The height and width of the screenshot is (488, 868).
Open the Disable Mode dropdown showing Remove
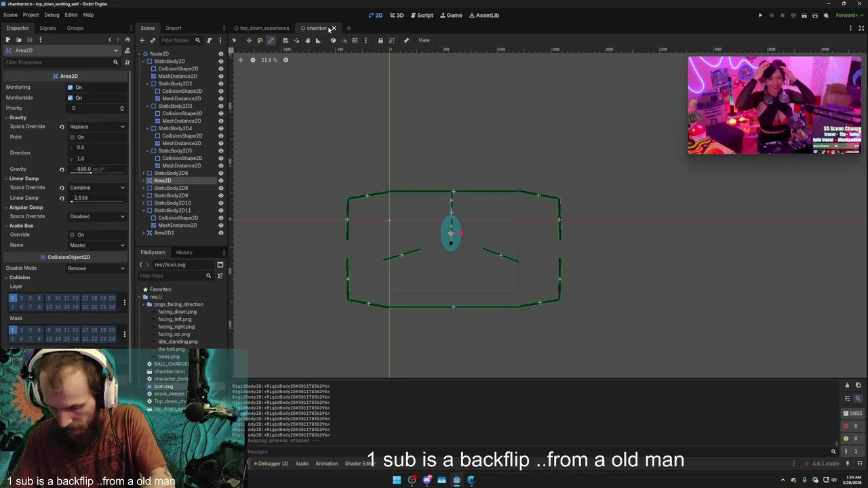click(97, 268)
